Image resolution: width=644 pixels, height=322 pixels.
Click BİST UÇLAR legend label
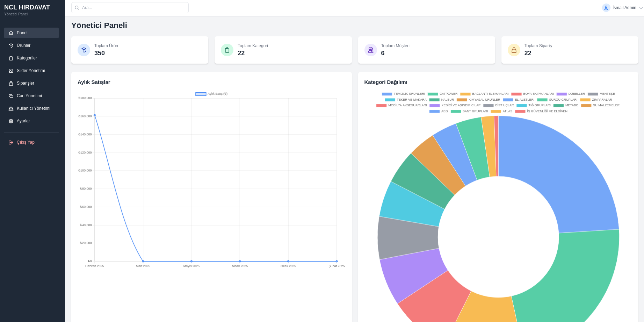click(505, 105)
